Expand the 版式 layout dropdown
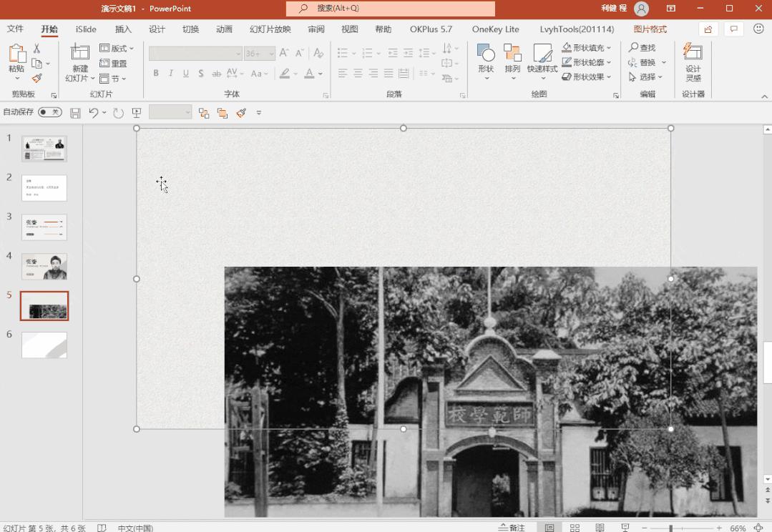This screenshot has width=772, height=532. point(117,48)
